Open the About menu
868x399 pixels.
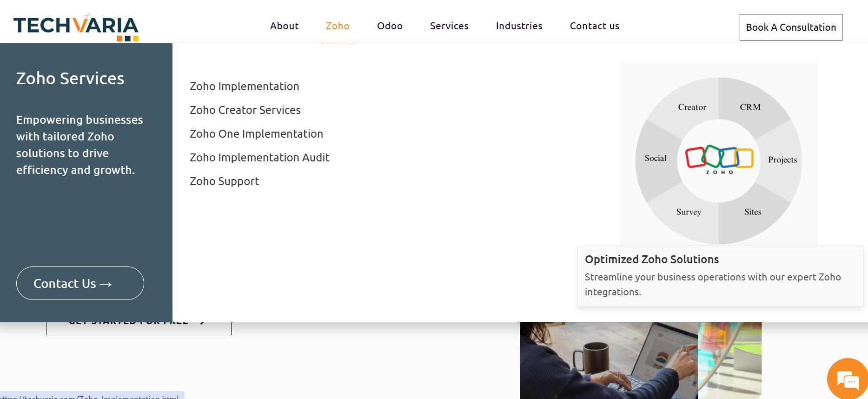[x=284, y=26]
